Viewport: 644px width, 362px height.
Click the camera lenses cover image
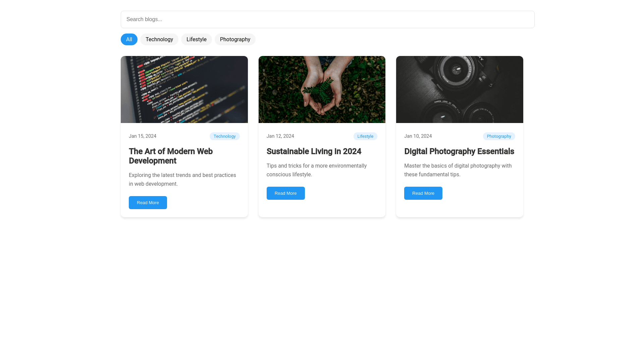pyautogui.click(x=459, y=89)
